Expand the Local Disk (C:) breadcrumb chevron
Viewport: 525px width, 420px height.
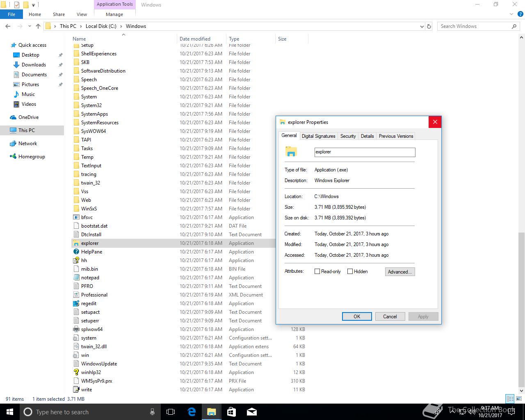click(x=121, y=26)
